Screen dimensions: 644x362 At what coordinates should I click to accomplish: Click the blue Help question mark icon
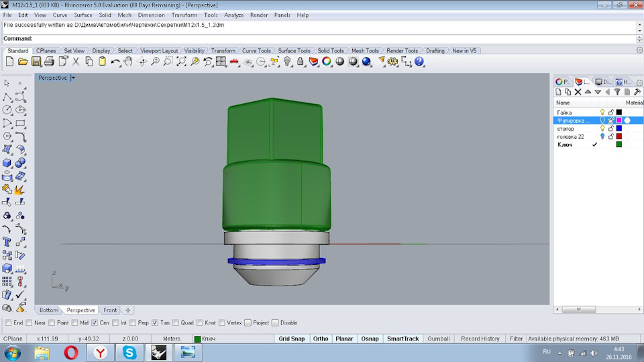tap(419, 62)
